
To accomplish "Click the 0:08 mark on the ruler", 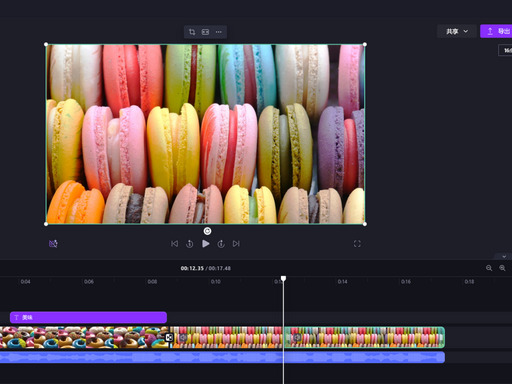I will 152,282.
